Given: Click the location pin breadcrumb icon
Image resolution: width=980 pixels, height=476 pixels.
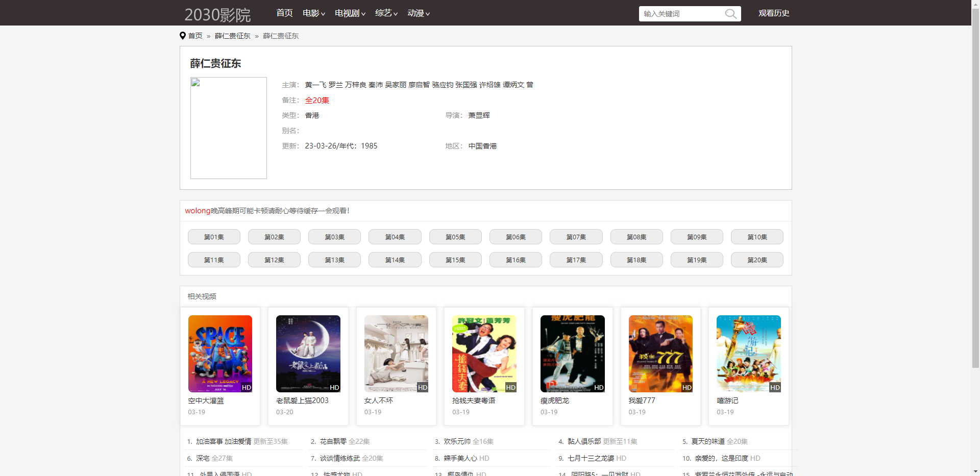Looking at the screenshot, I should [182, 36].
